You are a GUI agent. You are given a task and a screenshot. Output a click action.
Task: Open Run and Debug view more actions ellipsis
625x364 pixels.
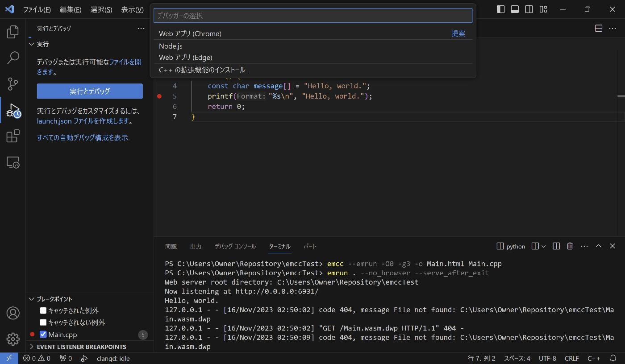coord(141,29)
